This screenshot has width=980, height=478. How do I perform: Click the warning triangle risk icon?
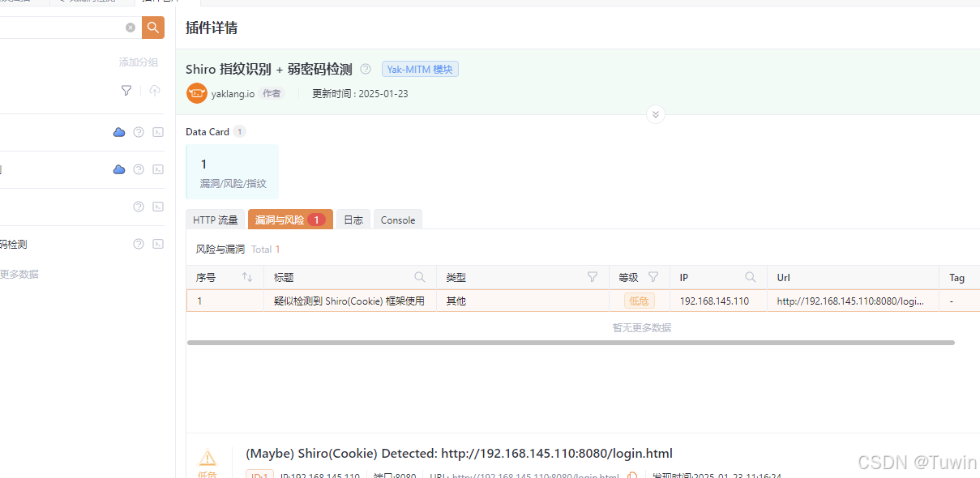click(x=208, y=458)
